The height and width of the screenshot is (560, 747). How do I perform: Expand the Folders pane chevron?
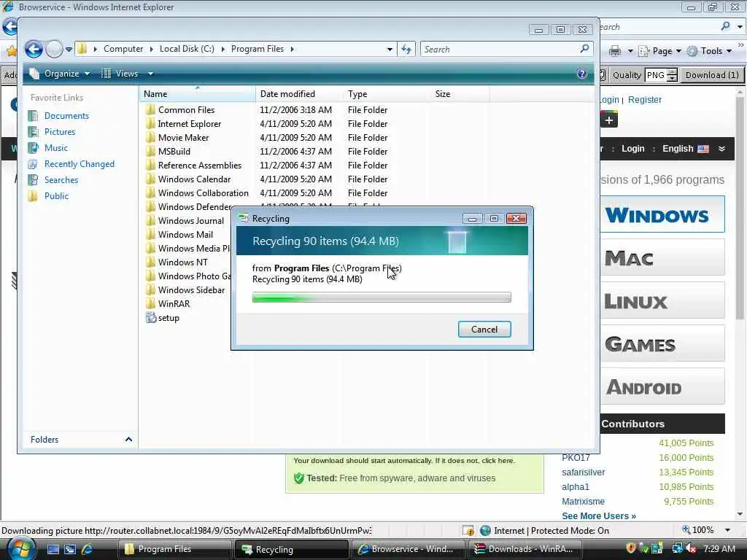[128, 440]
